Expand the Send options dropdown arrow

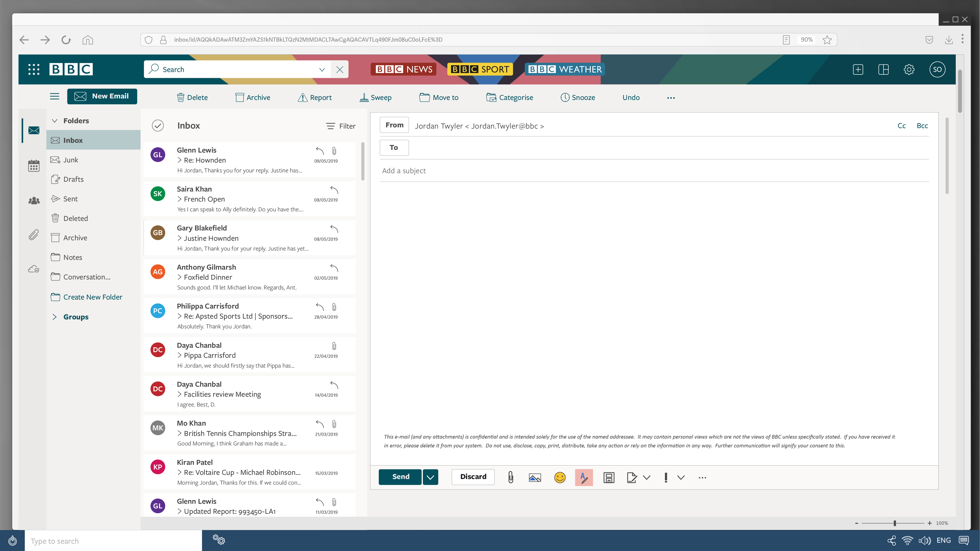click(430, 477)
